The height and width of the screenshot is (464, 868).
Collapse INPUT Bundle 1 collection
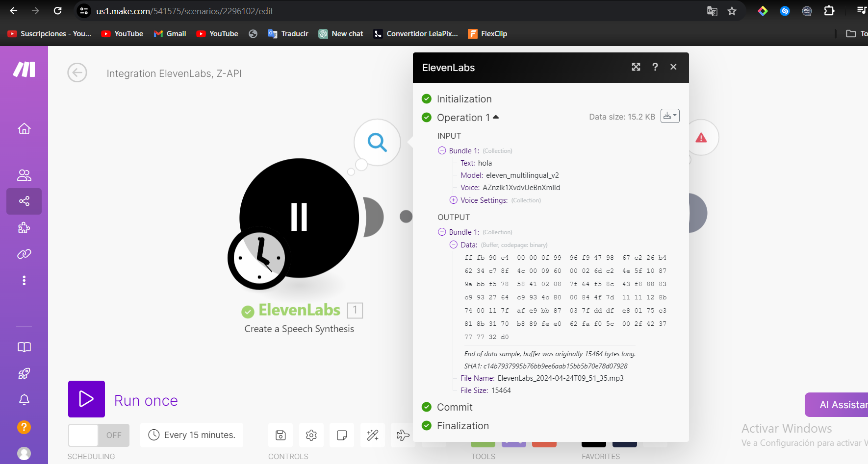[442, 151]
